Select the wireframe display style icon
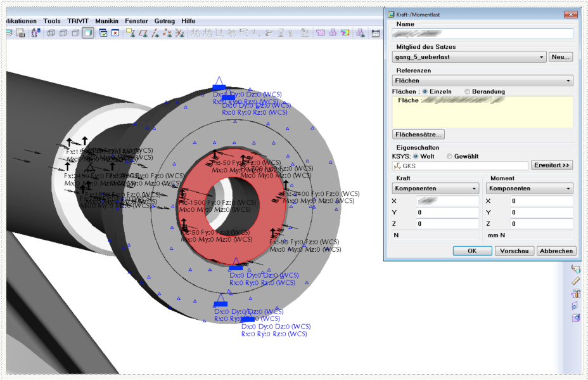 pos(51,33)
